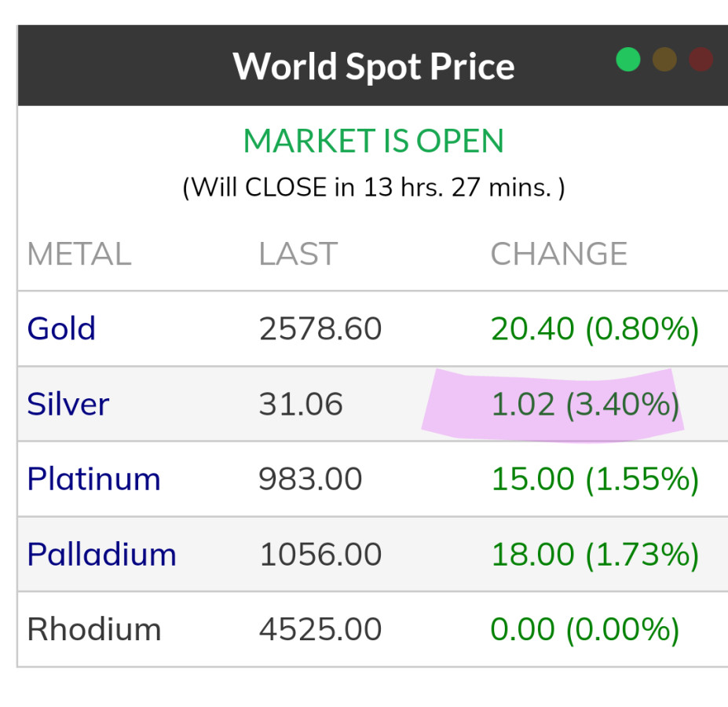Screen dimensions: 728x707
Task: Click Gold last price 2578.60
Action: point(320,328)
